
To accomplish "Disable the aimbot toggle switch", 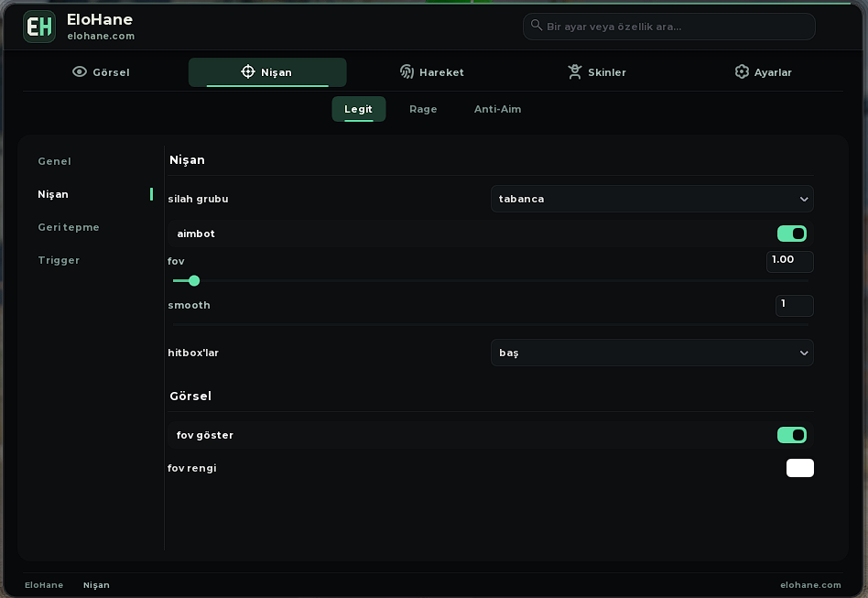I will pyautogui.click(x=792, y=234).
